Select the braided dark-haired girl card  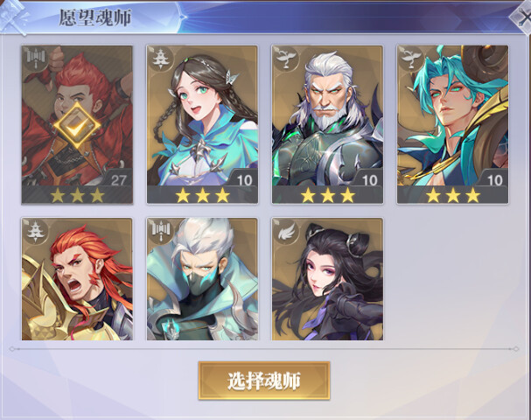[x=202, y=124]
